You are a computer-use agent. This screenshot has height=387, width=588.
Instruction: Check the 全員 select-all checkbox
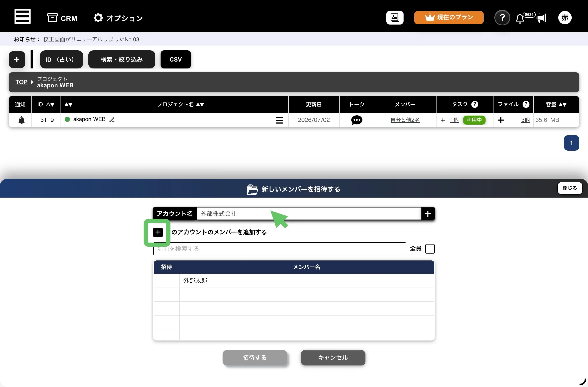pos(430,249)
